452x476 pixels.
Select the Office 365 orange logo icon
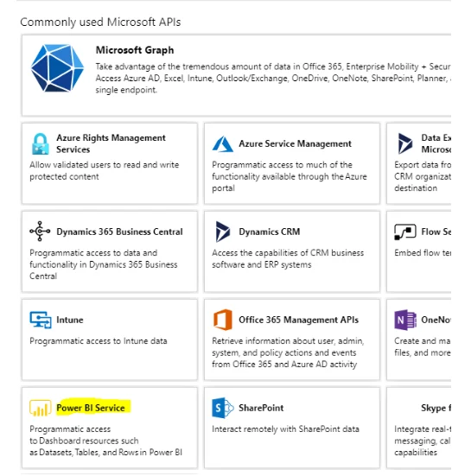(223, 320)
